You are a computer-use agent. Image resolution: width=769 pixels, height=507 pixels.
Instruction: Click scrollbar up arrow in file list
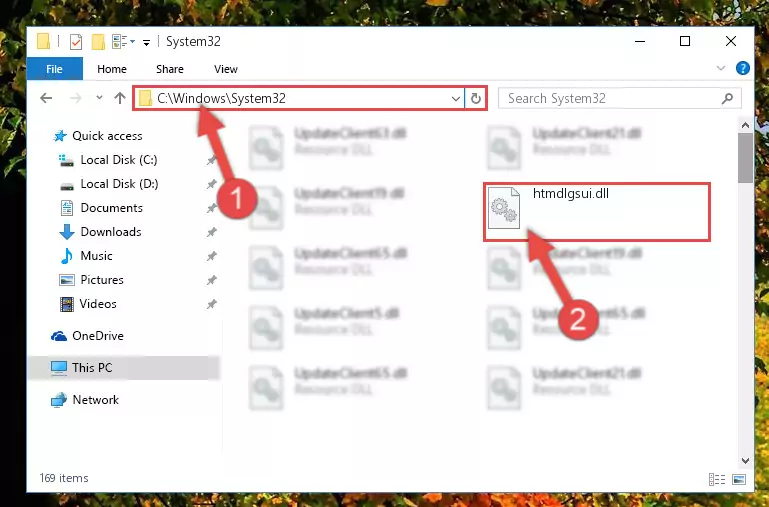(745, 126)
